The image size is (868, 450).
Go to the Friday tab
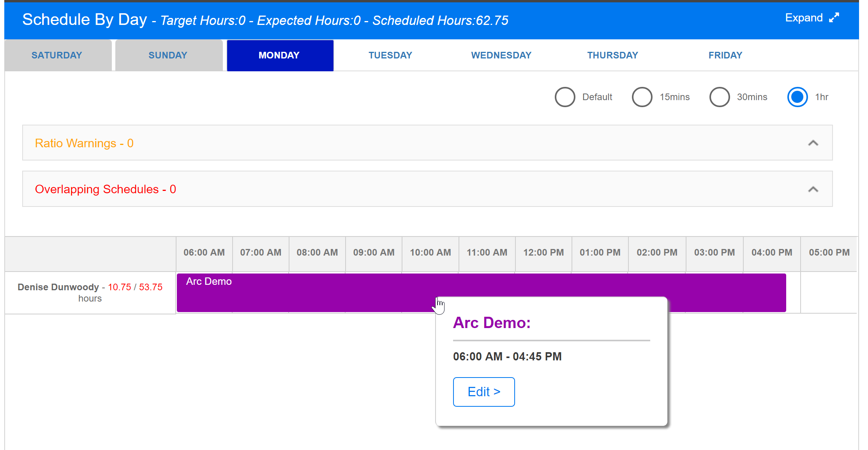[725, 55]
